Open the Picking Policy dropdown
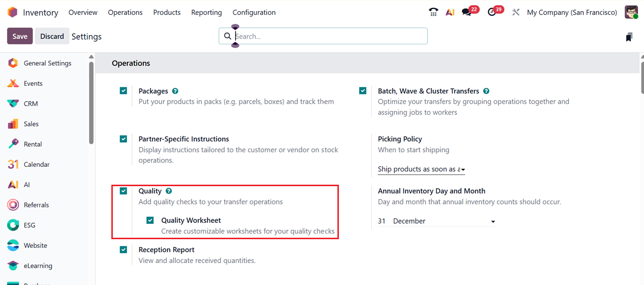 point(421,169)
